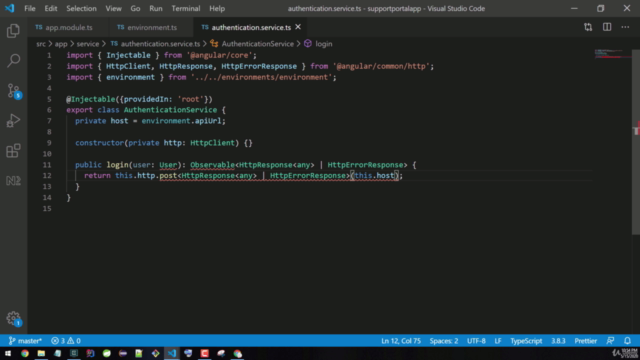This screenshot has width=640, height=360.
Task: Select language mode TypeScript
Action: point(526,341)
